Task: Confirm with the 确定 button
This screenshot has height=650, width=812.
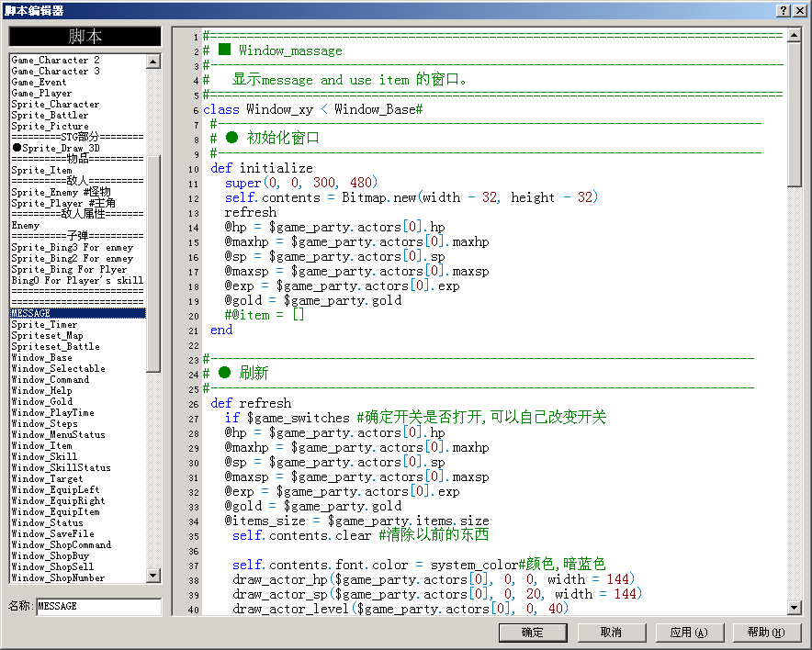Action: [x=533, y=633]
